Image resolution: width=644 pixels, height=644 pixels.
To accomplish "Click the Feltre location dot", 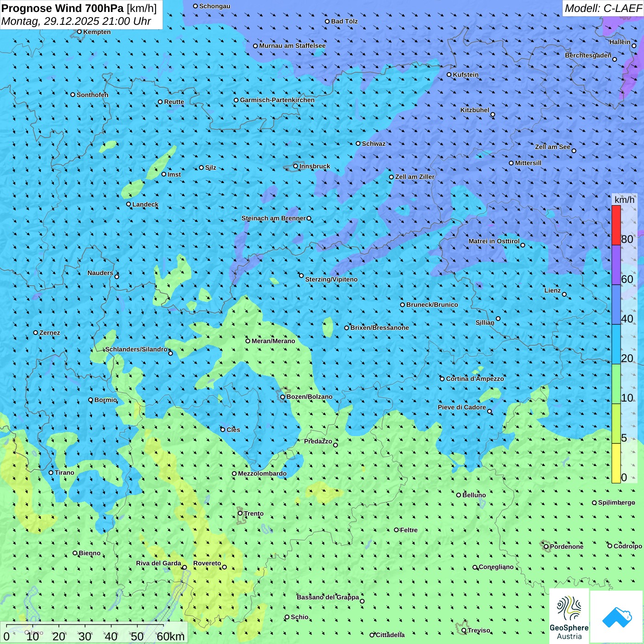I will click(396, 530).
